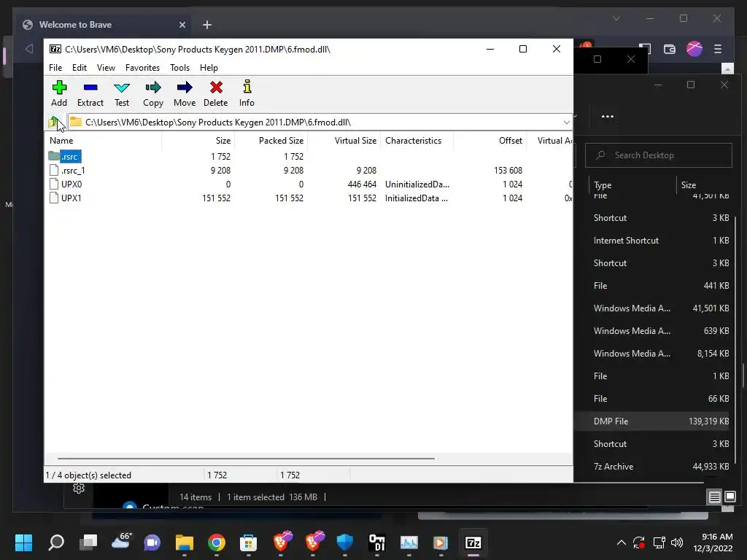Click the Copy toolbar icon

click(153, 93)
